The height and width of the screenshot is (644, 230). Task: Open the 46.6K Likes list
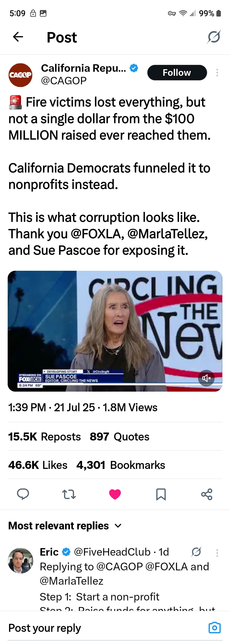click(x=38, y=465)
